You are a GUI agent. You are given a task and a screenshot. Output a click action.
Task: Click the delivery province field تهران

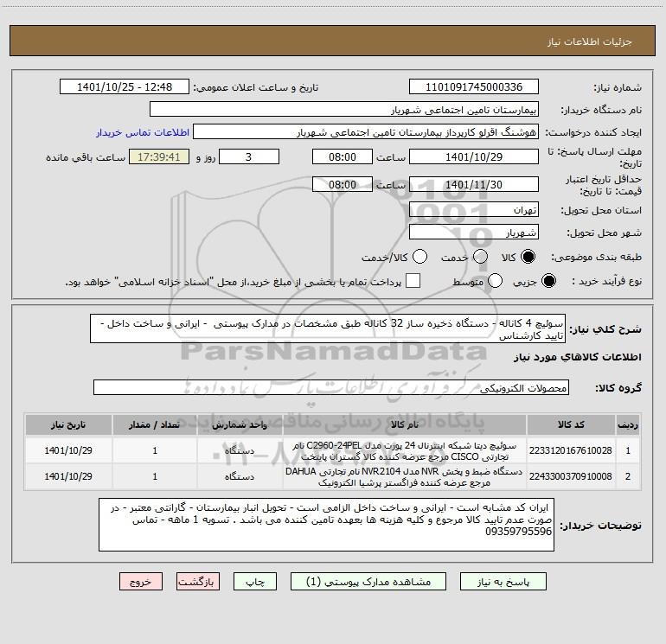tap(474, 210)
